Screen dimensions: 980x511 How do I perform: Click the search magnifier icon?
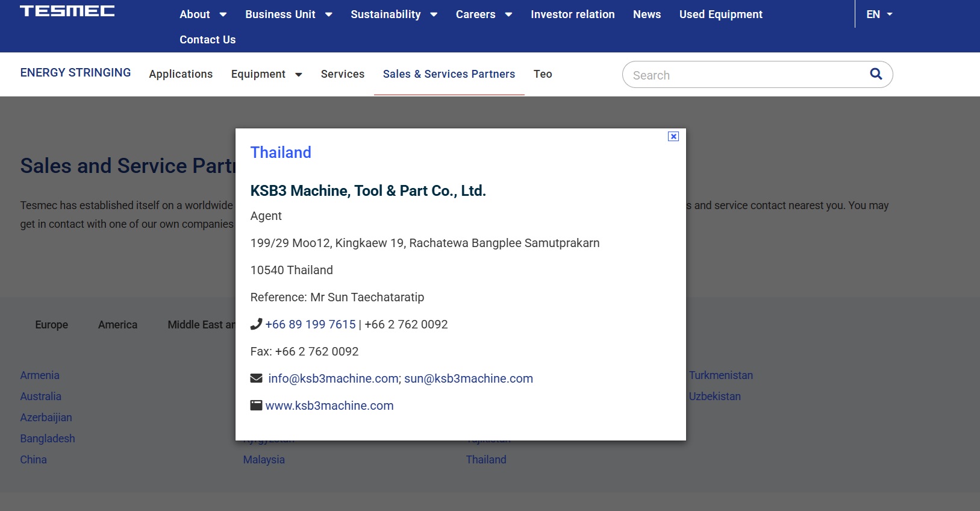tap(876, 74)
